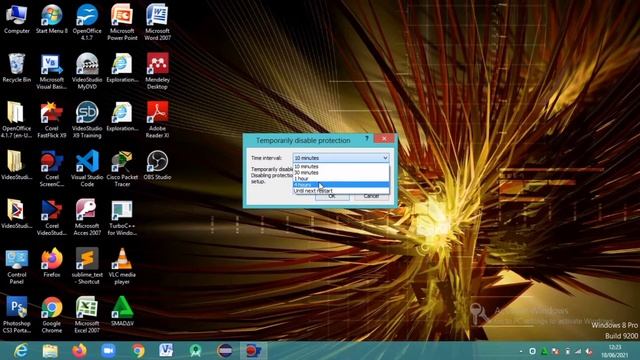Launch TurboC++ for Windows
This screenshot has width=640, height=360.
[x=122, y=217]
